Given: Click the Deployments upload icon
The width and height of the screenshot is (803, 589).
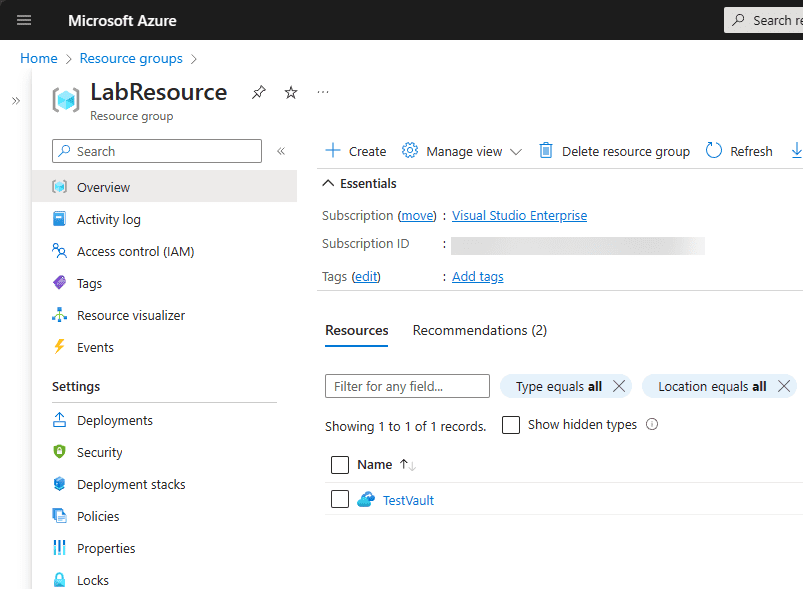Looking at the screenshot, I should (59, 420).
